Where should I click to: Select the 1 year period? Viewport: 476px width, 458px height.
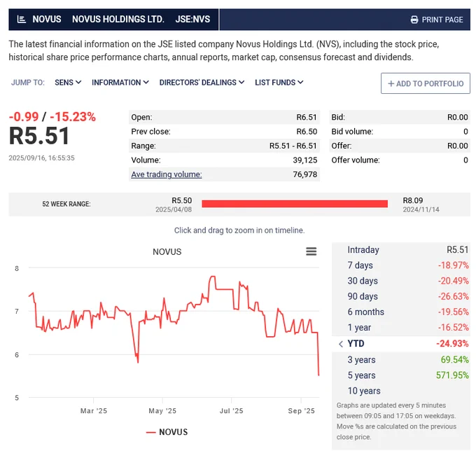400,328
